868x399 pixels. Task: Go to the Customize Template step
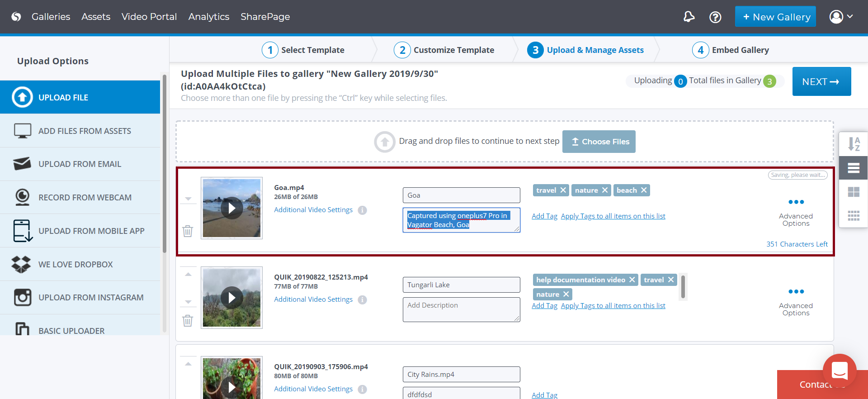point(444,50)
